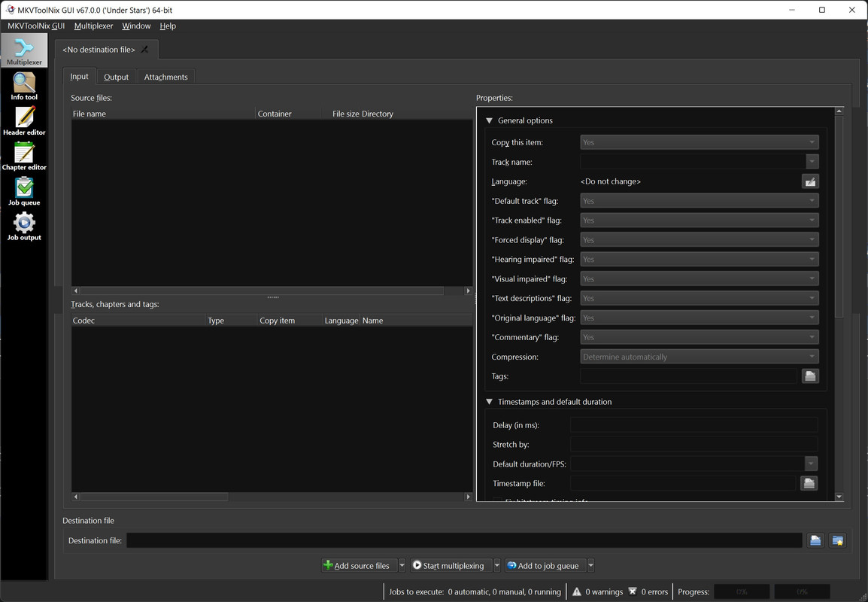
Task: Click the errors icon in status bar
Action: [632, 591]
